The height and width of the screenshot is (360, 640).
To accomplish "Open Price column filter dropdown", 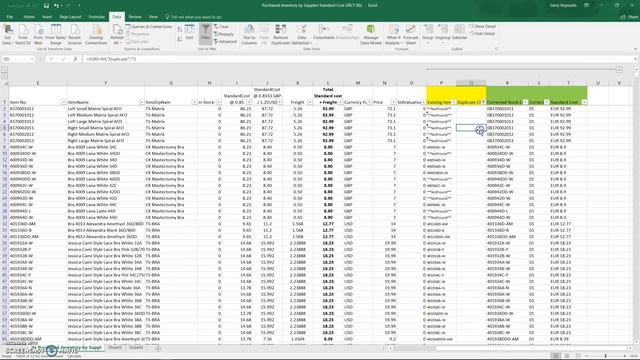I will (393, 102).
